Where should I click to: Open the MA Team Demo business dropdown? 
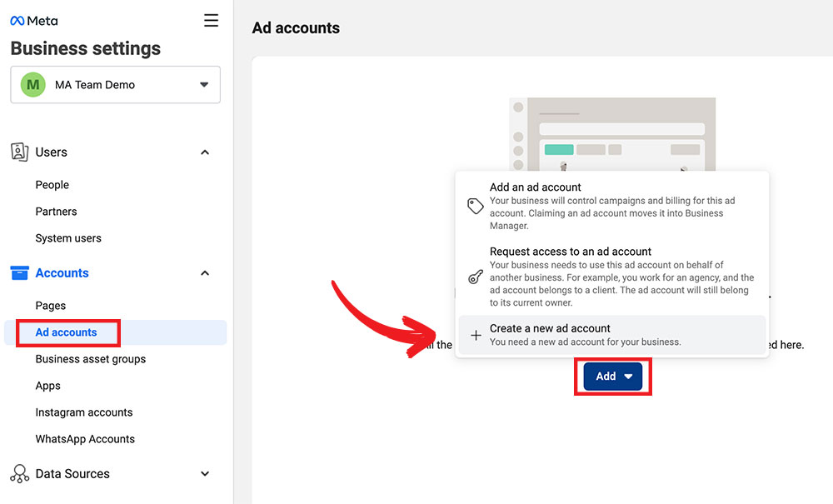pos(204,85)
